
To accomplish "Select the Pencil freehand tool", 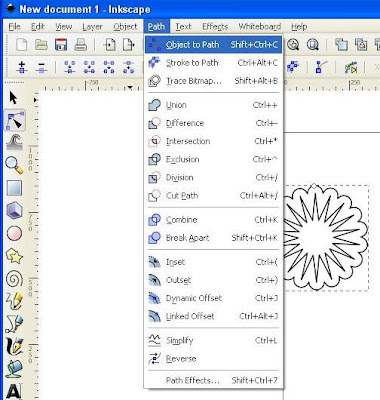I will [14, 301].
